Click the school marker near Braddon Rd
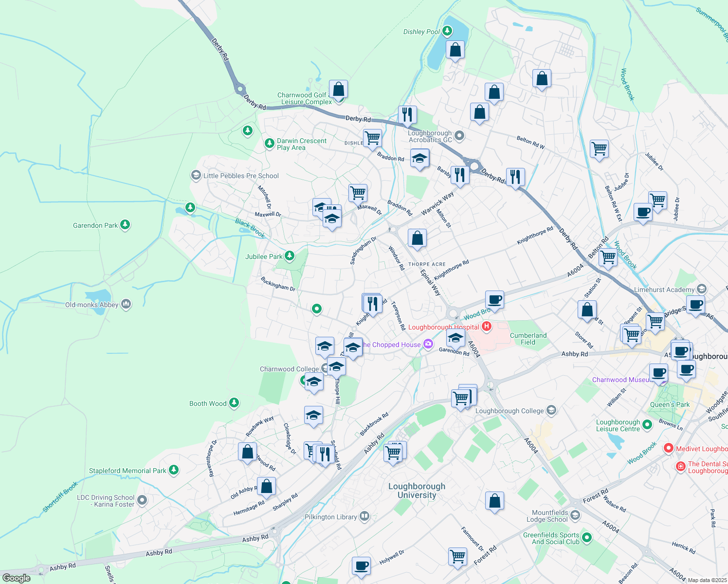Image resolution: width=728 pixels, height=584 pixels. pyautogui.click(x=419, y=159)
